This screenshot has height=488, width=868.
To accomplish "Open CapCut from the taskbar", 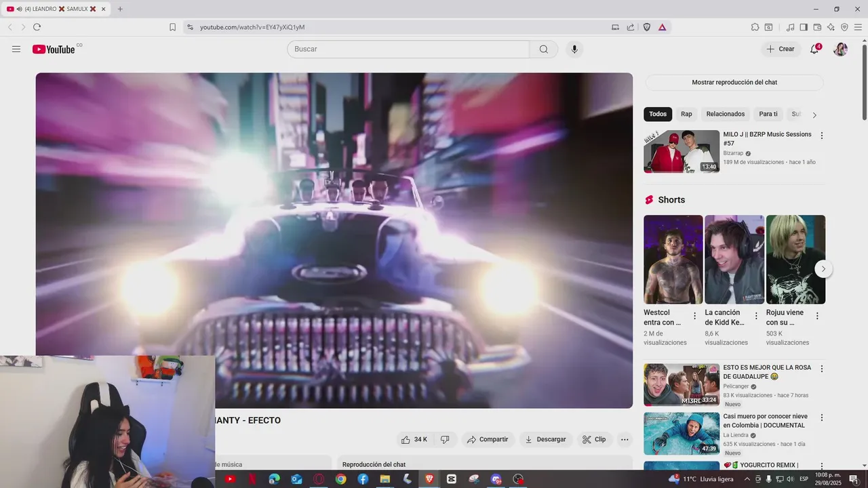I will (452, 479).
